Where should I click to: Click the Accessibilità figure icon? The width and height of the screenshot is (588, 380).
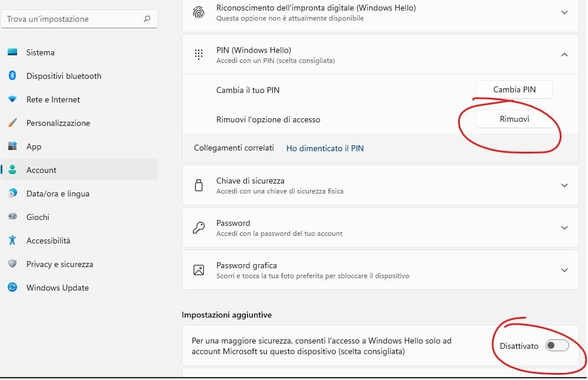[12, 240]
